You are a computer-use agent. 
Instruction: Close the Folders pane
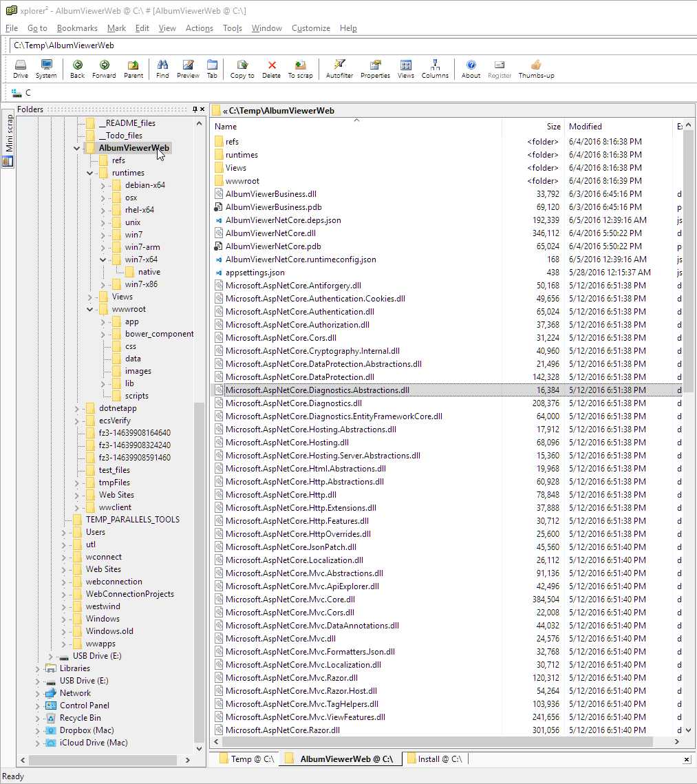(x=202, y=109)
